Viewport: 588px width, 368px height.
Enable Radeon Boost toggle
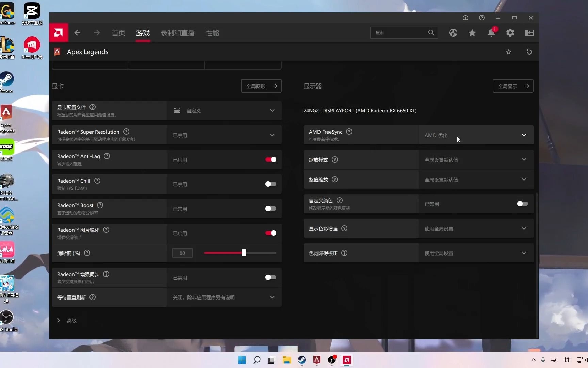pyautogui.click(x=270, y=209)
